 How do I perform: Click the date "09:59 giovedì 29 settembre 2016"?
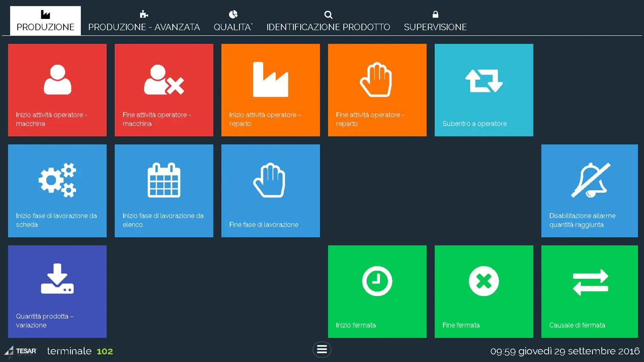coord(565,351)
